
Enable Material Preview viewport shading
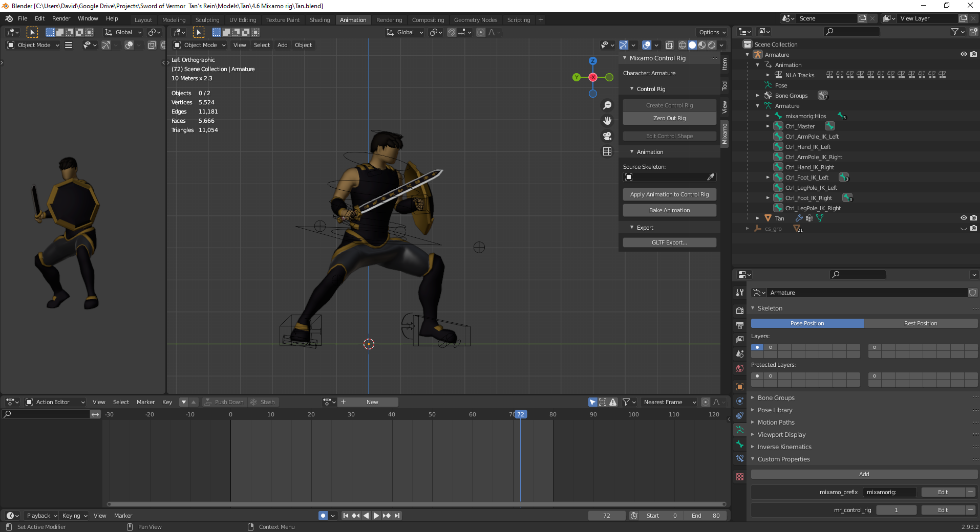pos(702,45)
